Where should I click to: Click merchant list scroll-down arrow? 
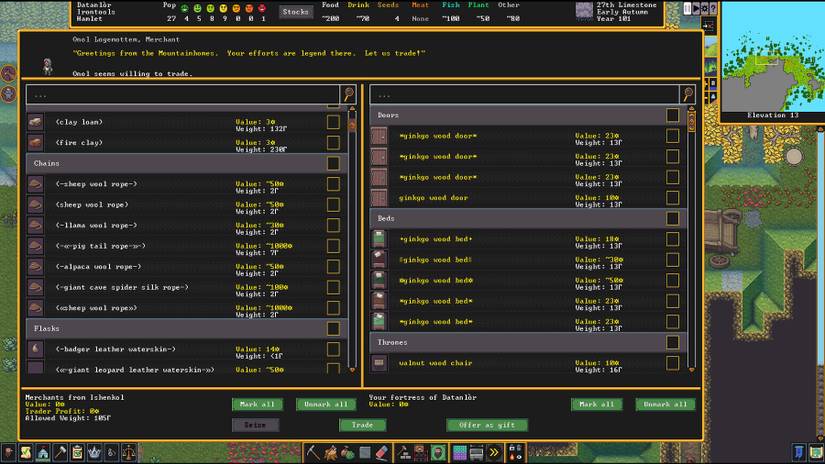353,370
